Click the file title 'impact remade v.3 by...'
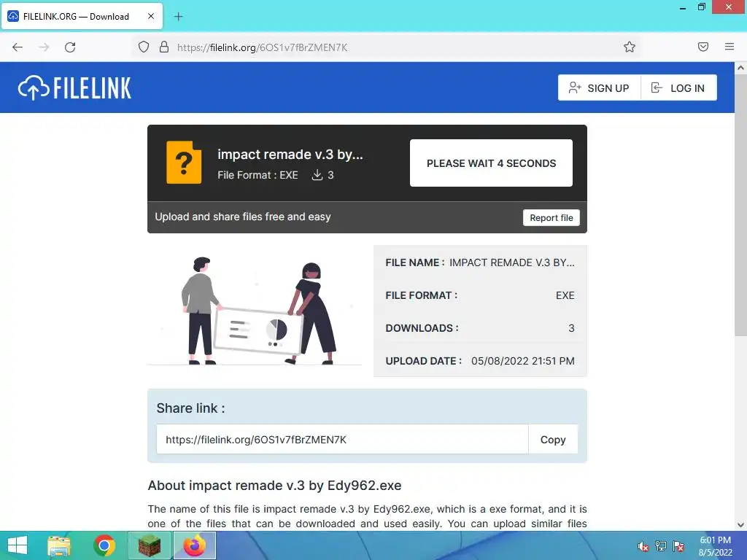 point(290,155)
